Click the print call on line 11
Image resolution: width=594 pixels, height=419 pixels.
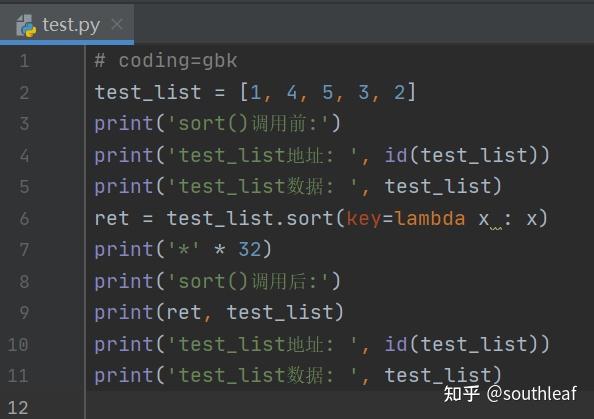(x=123, y=376)
